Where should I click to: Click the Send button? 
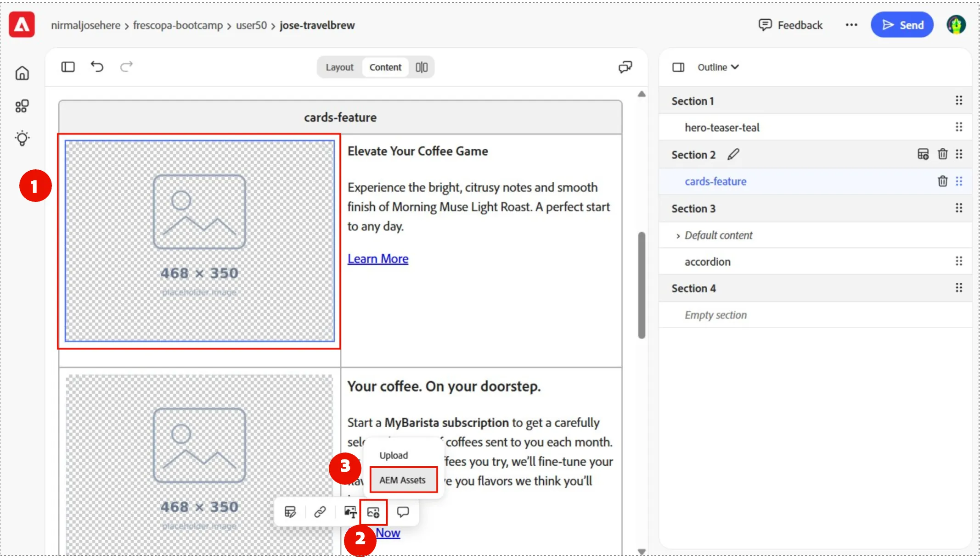click(902, 25)
